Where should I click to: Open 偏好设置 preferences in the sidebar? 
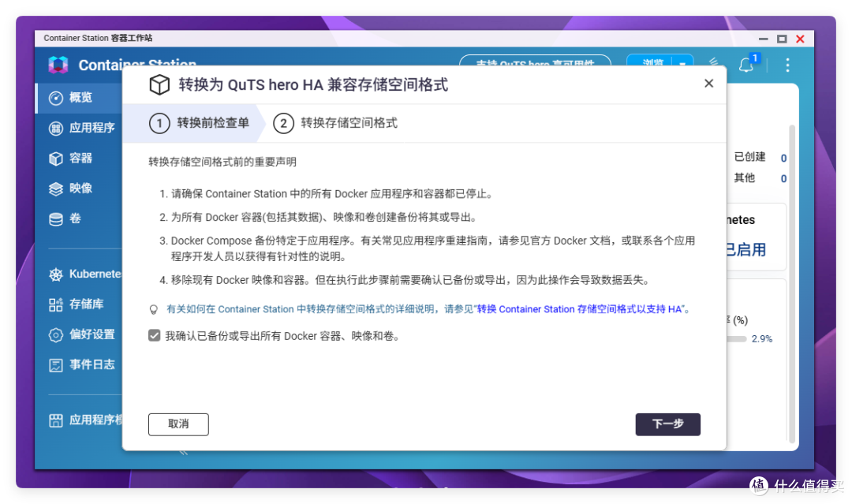point(80,334)
